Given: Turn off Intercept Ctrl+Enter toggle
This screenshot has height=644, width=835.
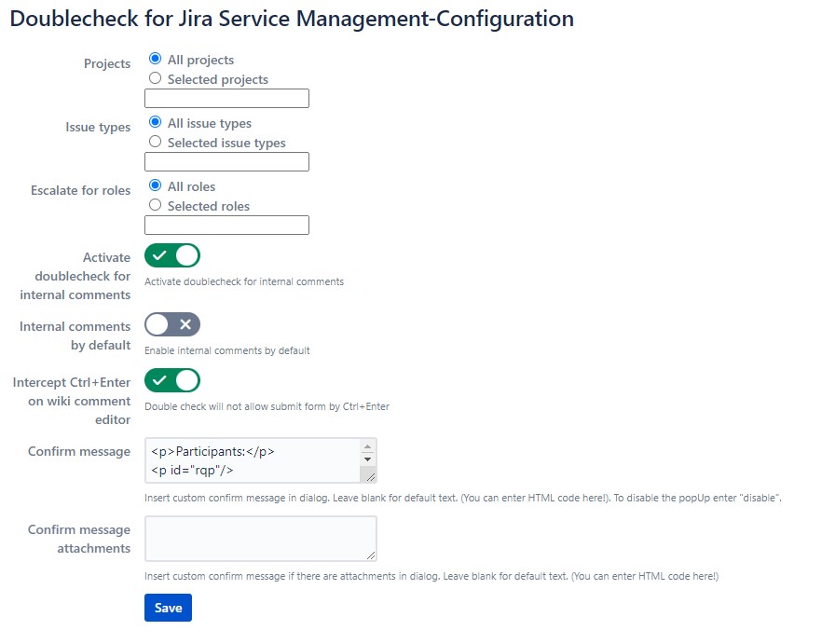Looking at the screenshot, I should tap(172, 380).
